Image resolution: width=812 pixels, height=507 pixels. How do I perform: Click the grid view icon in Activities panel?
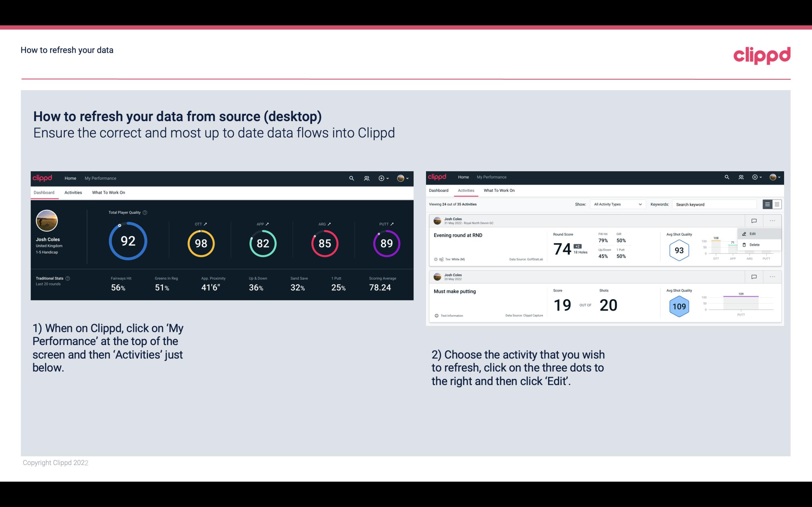pos(777,204)
